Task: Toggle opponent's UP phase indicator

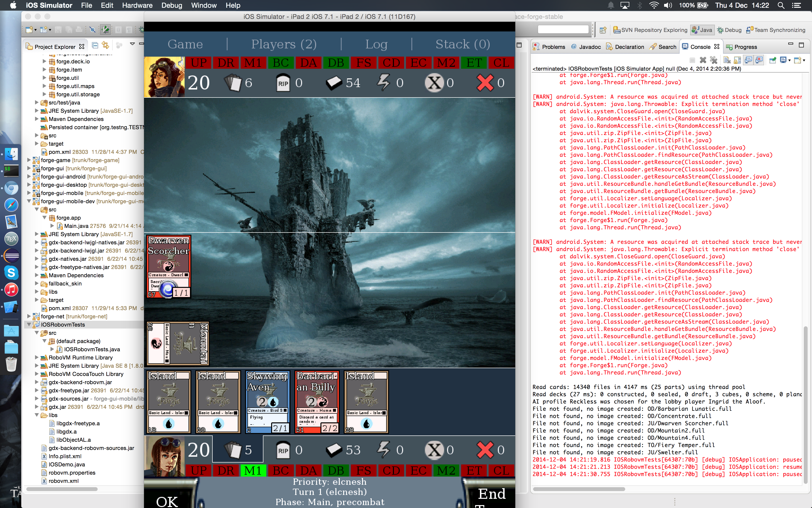Action: tap(199, 63)
